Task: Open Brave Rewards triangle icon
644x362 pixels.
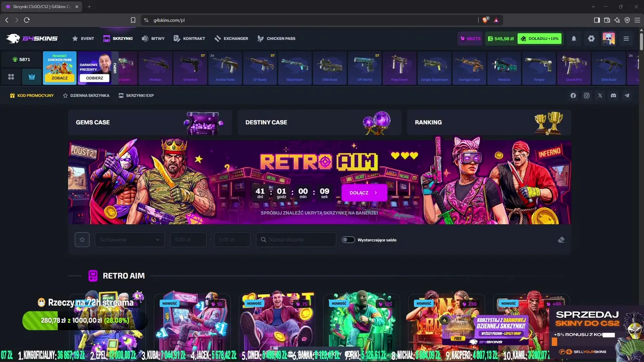Action: [496, 20]
